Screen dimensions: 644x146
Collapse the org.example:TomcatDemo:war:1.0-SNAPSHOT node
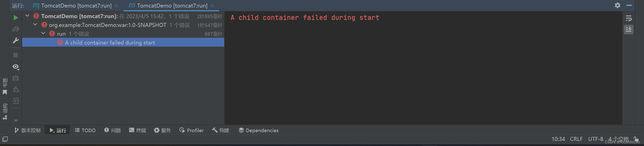point(35,24)
